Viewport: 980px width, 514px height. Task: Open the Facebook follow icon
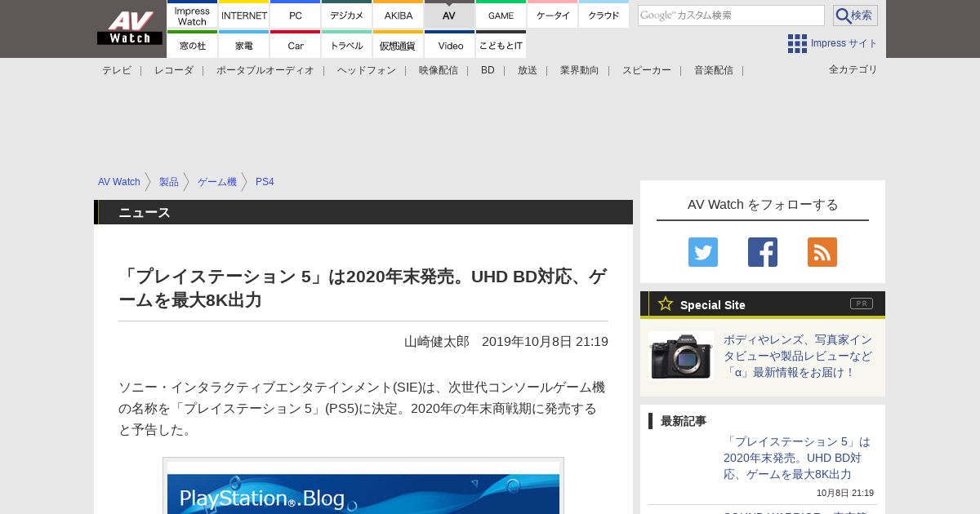pyautogui.click(x=763, y=252)
